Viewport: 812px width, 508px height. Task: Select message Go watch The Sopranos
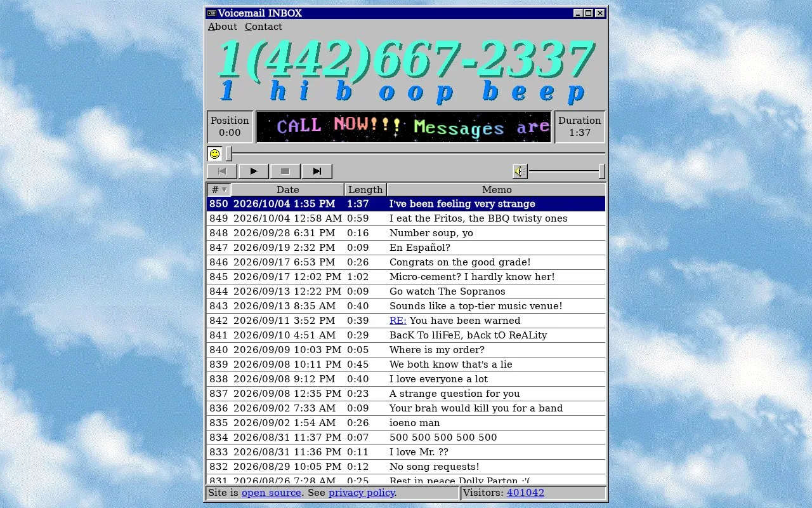[406, 291]
